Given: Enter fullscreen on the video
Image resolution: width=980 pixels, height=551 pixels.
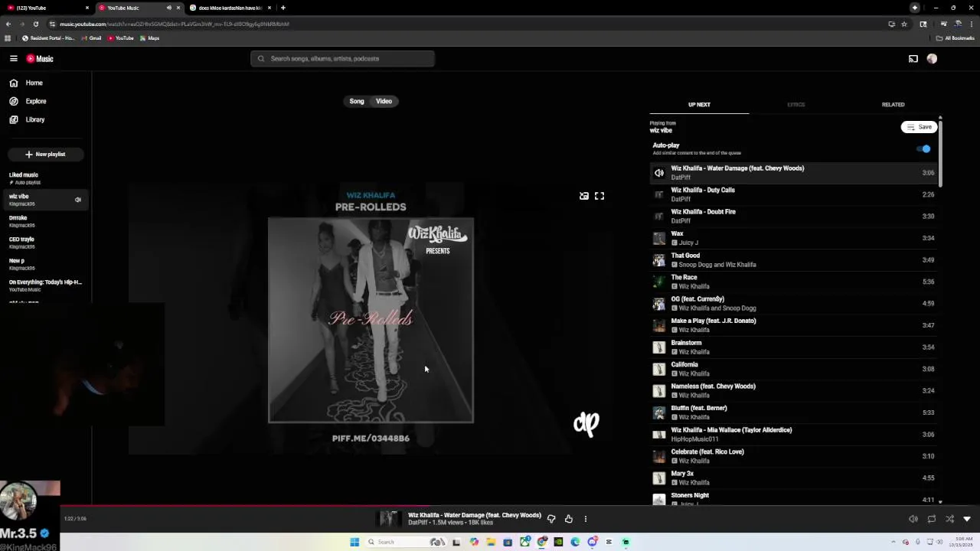Looking at the screenshot, I should [599, 196].
